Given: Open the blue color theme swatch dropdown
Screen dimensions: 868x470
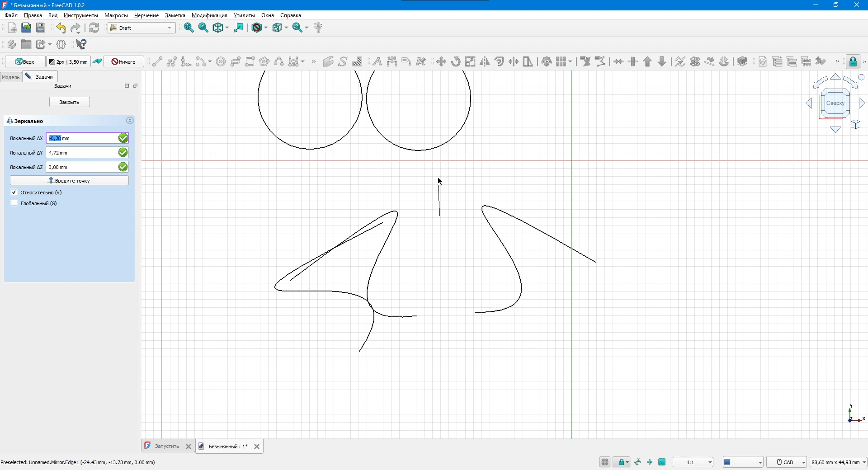Looking at the screenshot, I should [x=743, y=462].
